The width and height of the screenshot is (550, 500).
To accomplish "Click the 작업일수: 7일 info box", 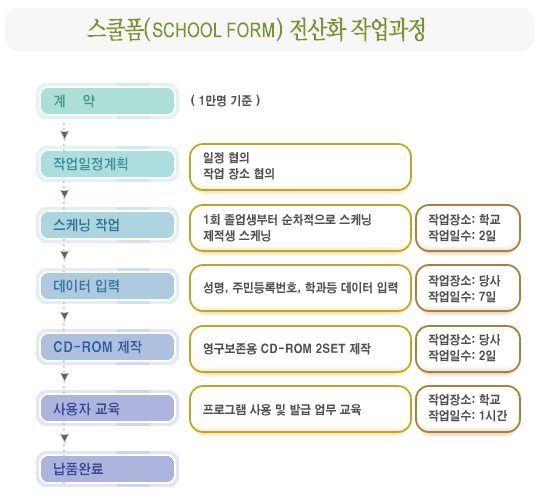I will 468,288.
